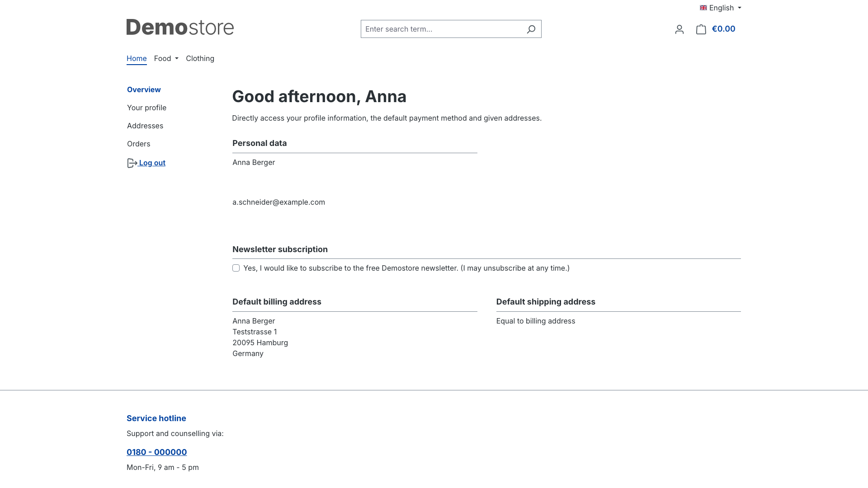Click the Mon-Fri, 9 am - 5 pm text

(x=163, y=467)
